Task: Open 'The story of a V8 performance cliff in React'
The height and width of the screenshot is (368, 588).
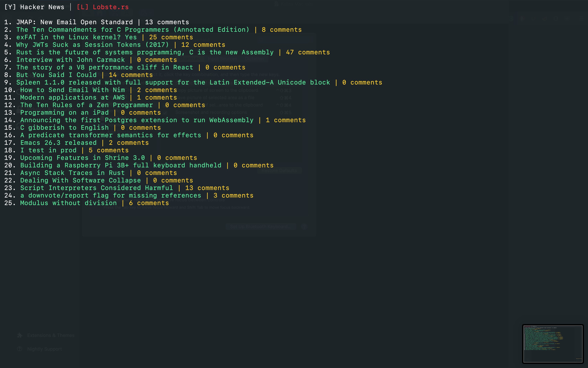Action: coord(104,67)
